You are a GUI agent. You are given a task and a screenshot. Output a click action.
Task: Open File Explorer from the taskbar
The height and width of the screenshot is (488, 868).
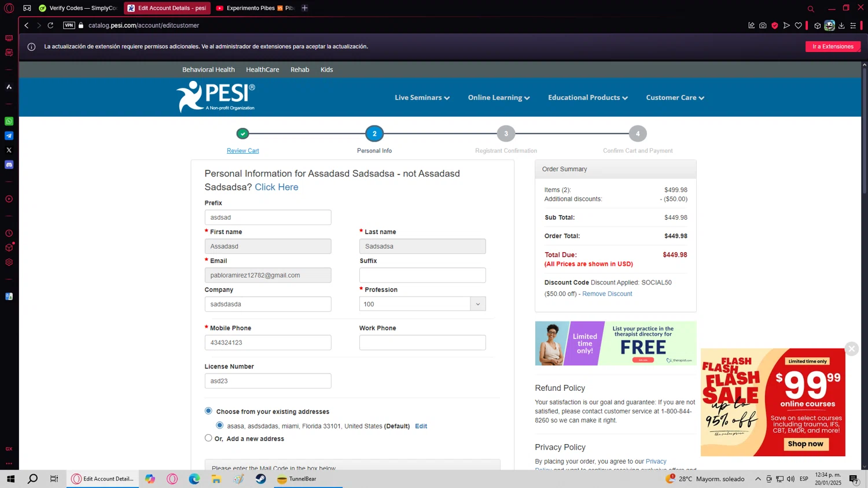[216, 479]
